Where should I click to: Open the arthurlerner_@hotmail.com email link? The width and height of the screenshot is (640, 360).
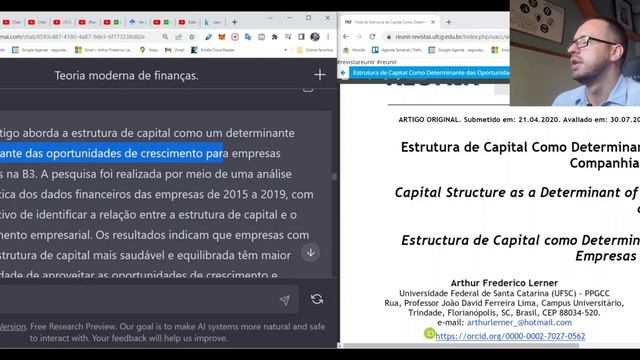pos(519,322)
